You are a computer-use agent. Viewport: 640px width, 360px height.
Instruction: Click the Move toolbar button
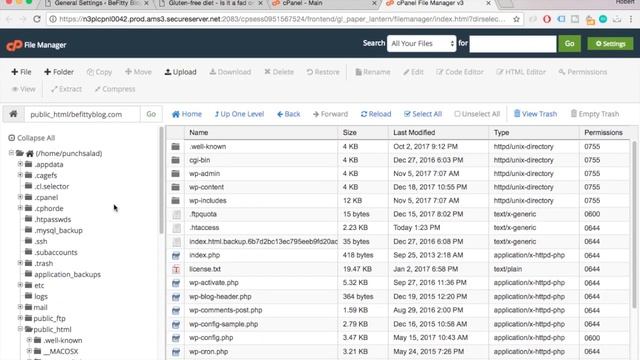[138, 72]
